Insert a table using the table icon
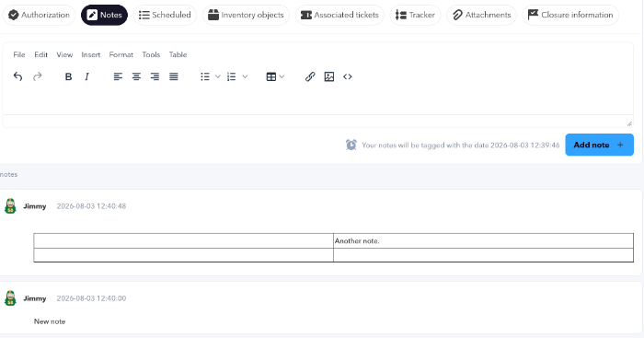 [271, 76]
